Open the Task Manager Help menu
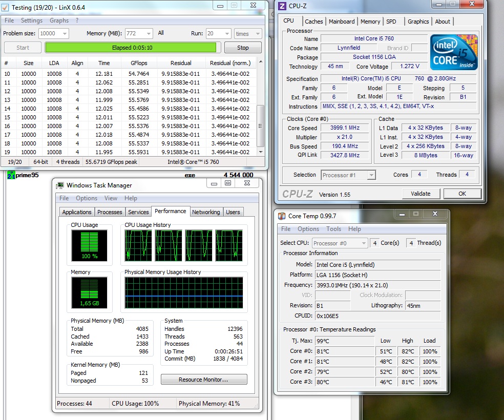Screen dimensions: 504x420 point(131,198)
